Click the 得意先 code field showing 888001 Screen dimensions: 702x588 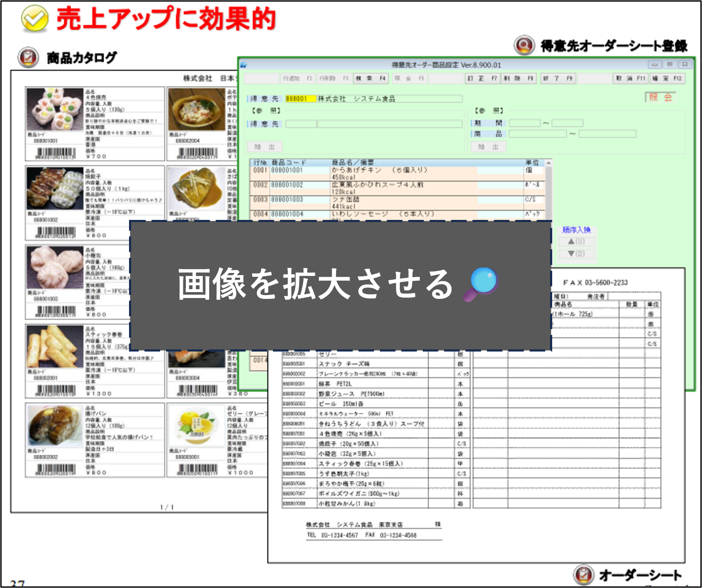click(300, 99)
